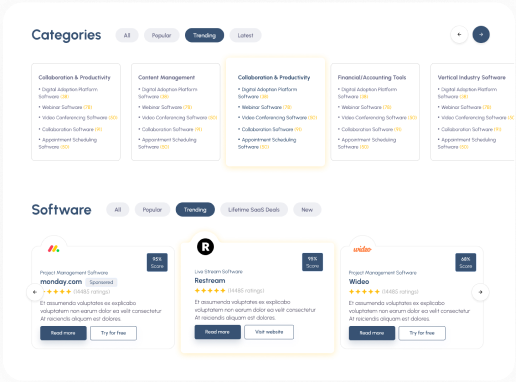
Task: Click the star rating on monday.com card
Action: pos(56,292)
